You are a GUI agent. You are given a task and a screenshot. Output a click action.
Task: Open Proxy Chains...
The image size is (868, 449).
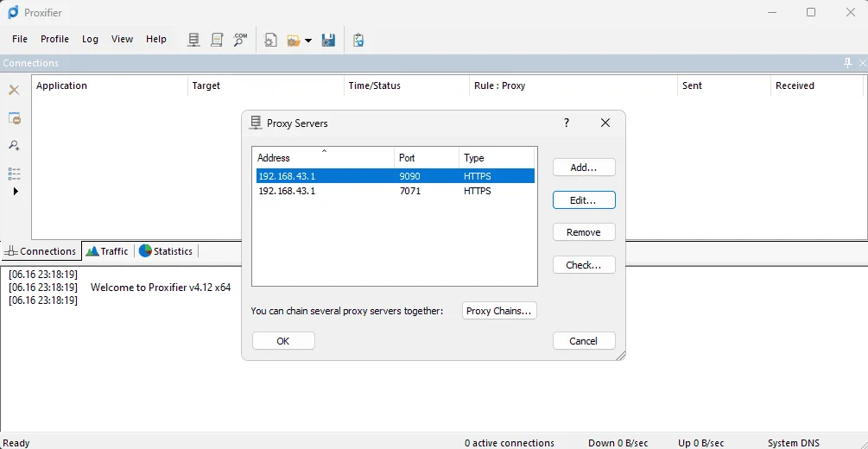tap(499, 311)
